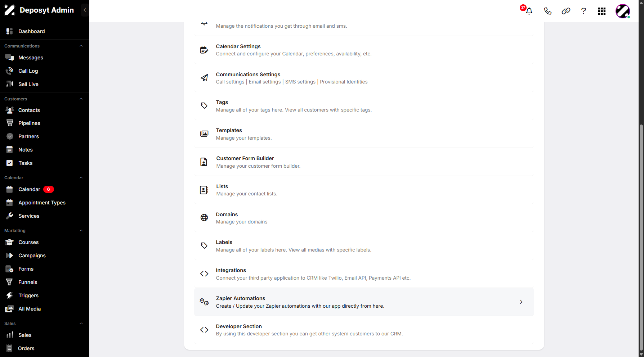The image size is (644, 357).
Task: Click the red 6 Calendar badge
Action: pyautogui.click(x=49, y=189)
